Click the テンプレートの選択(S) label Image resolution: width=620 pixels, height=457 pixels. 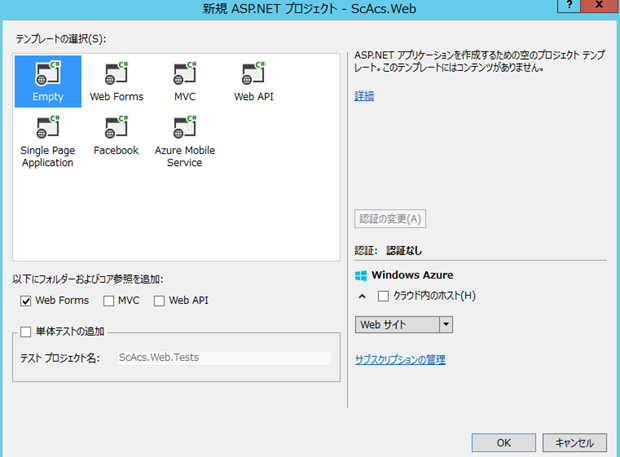point(61,39)
